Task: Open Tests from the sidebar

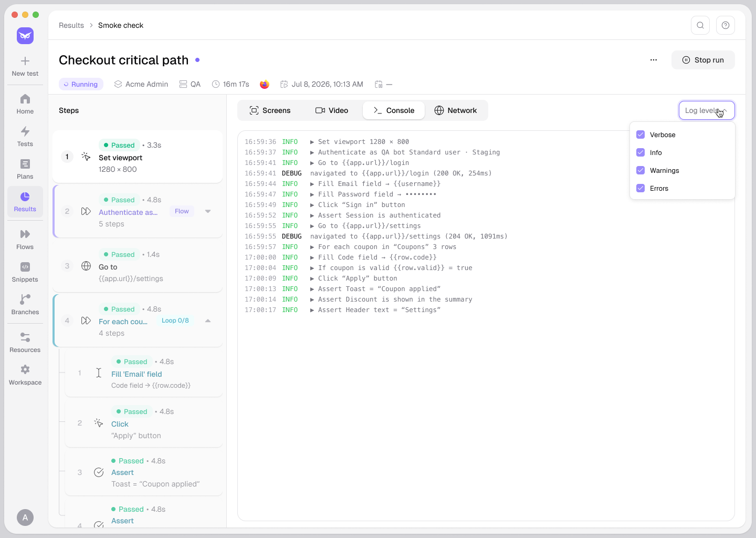Action: pyautogui.click(x=25, y=137)
